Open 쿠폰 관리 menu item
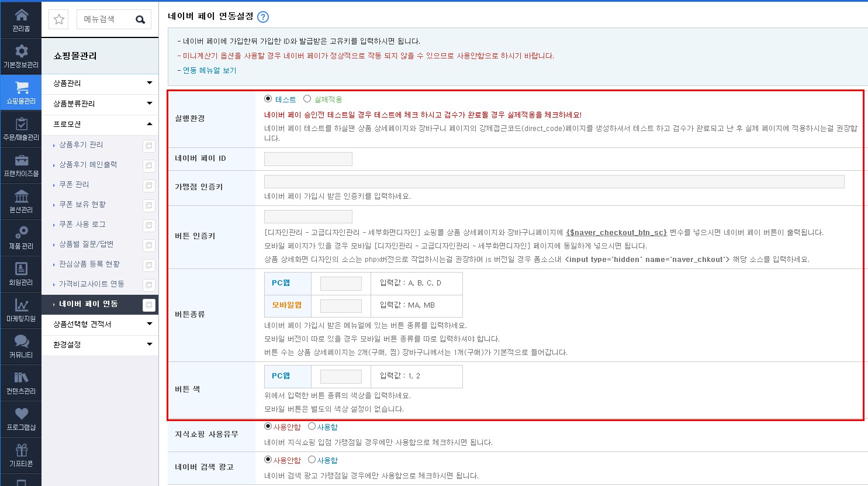Screen dimensions: 868x486 pos(74,184)
